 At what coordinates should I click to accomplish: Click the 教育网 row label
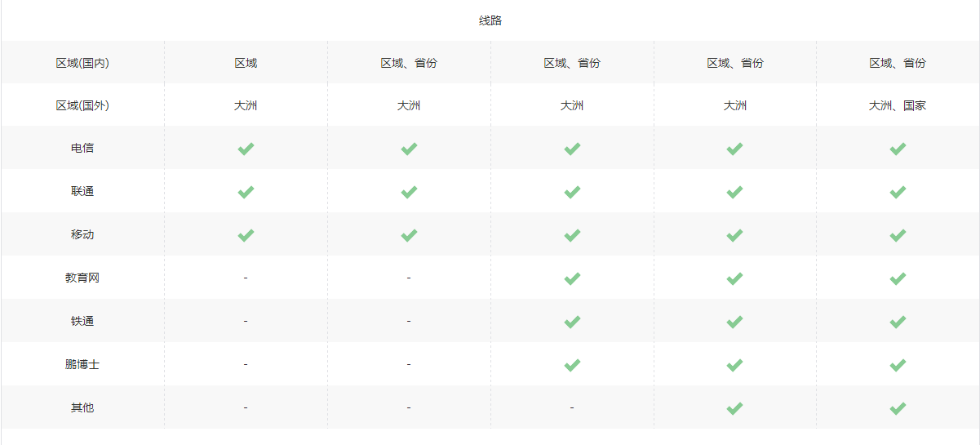coord(82,278)
